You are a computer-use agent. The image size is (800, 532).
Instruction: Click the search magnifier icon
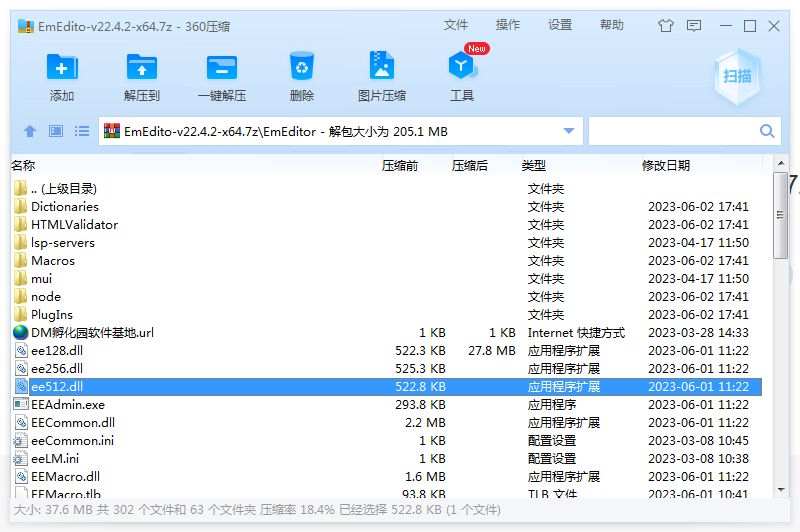(767, 131)
